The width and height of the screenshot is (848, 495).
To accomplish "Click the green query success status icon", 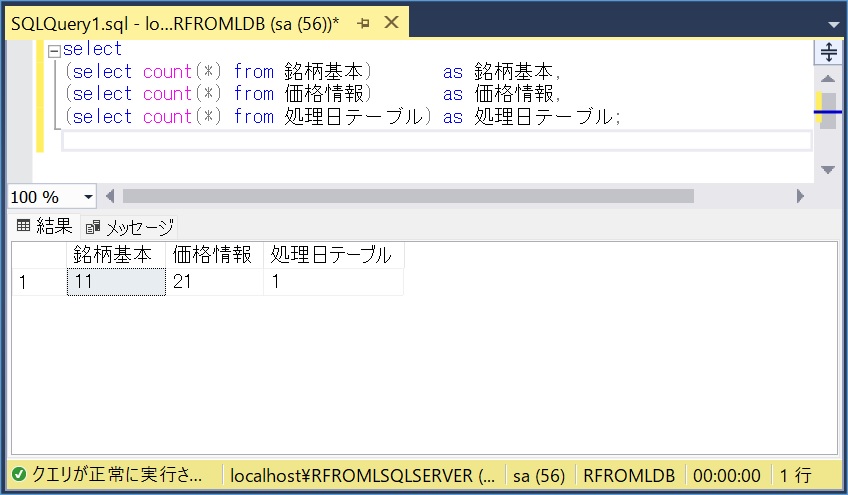I will (19, 475).
